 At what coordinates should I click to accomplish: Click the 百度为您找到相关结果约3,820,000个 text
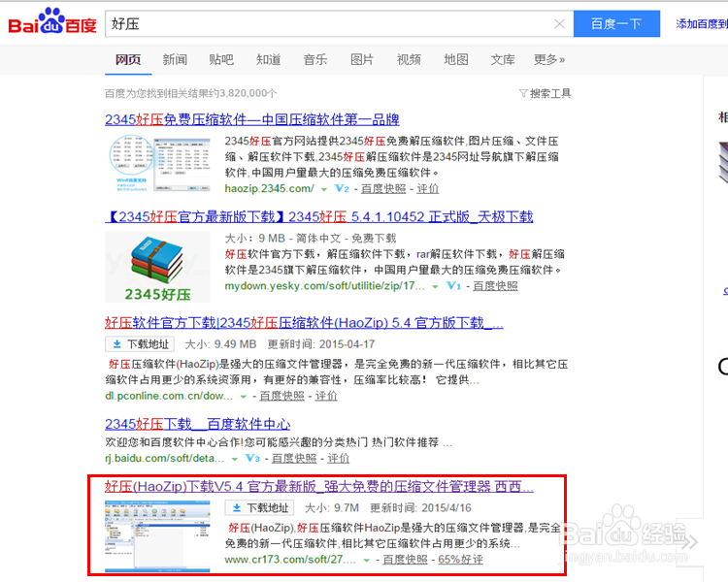[191, 93]
